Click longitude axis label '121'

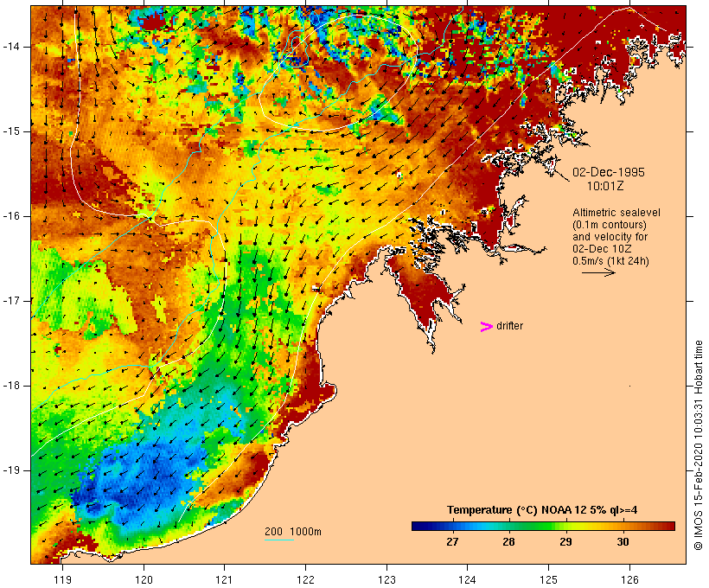coord(224,579)
